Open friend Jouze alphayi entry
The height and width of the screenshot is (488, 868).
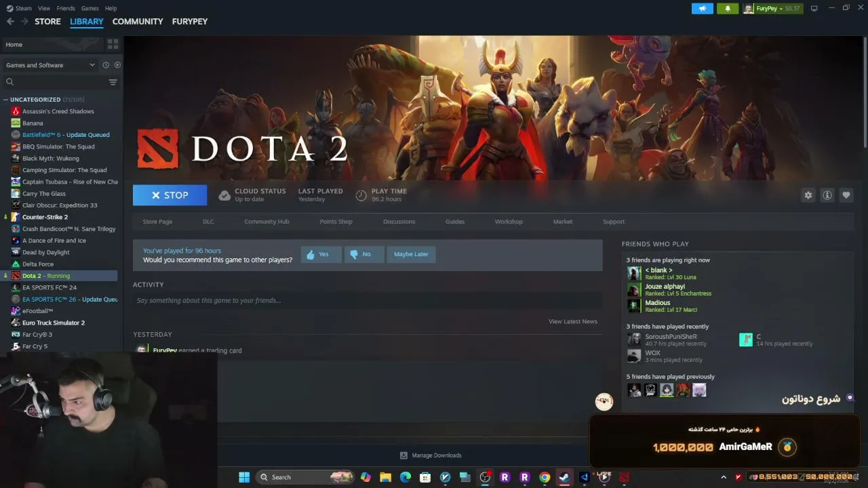coord(669,289)
